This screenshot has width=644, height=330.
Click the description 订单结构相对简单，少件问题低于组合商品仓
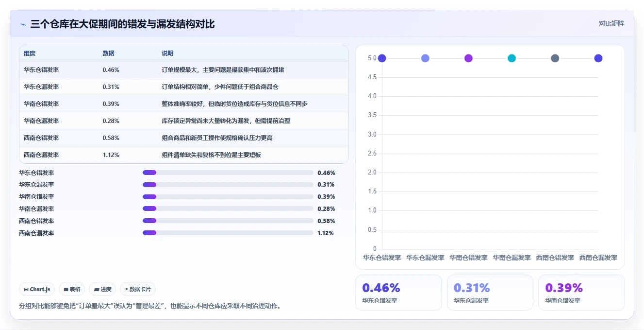[220, 87]
